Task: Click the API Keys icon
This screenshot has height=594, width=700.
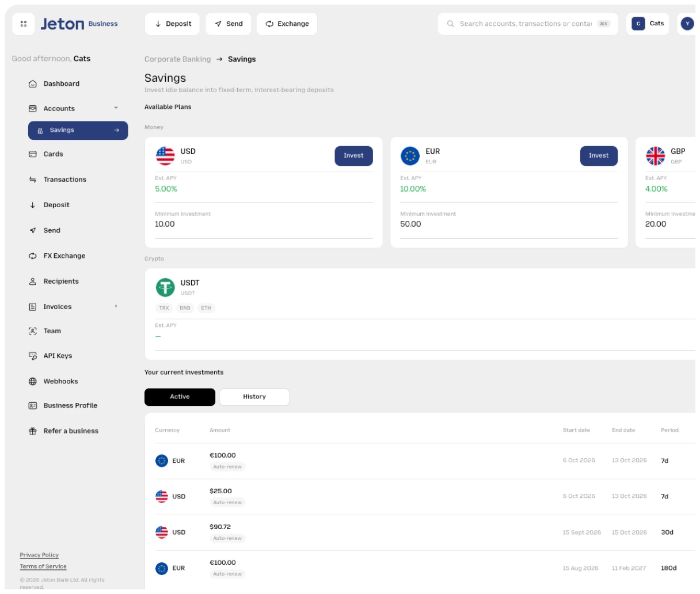Action: point(33,356)
